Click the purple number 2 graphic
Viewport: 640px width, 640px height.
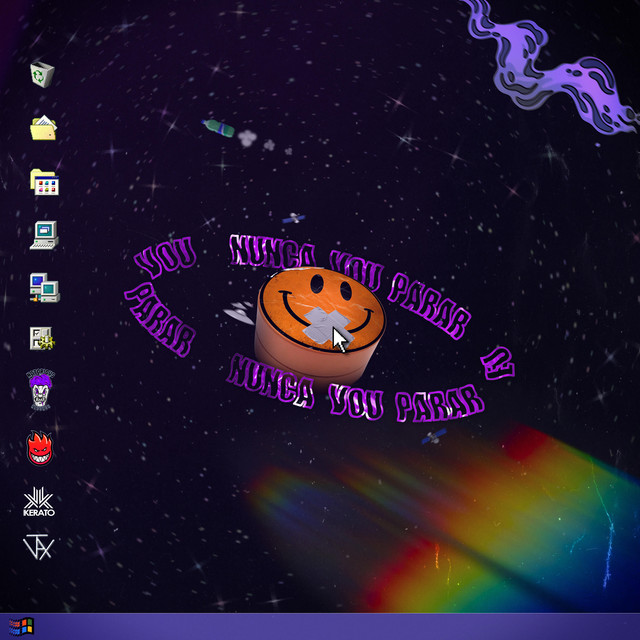point(498,364)
